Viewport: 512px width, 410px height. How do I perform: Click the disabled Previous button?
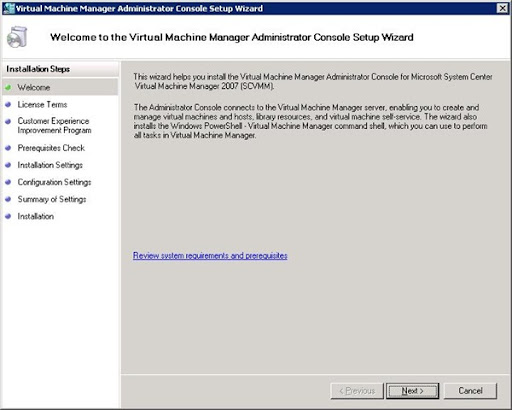357,391
